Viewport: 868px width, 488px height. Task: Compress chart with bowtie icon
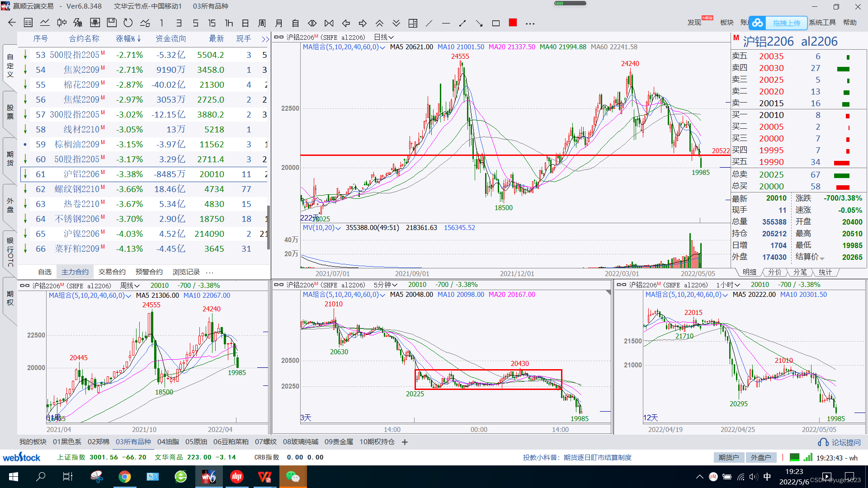point(329,23)
